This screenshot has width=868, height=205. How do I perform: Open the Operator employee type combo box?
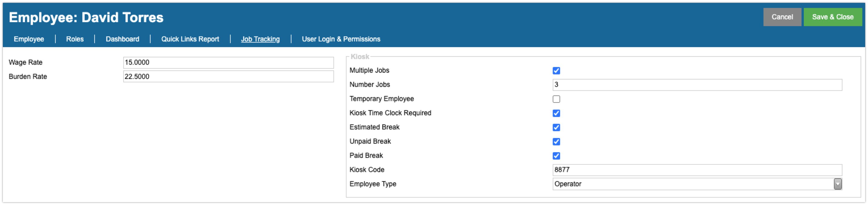pyautogui.click(x=697, y=184)
